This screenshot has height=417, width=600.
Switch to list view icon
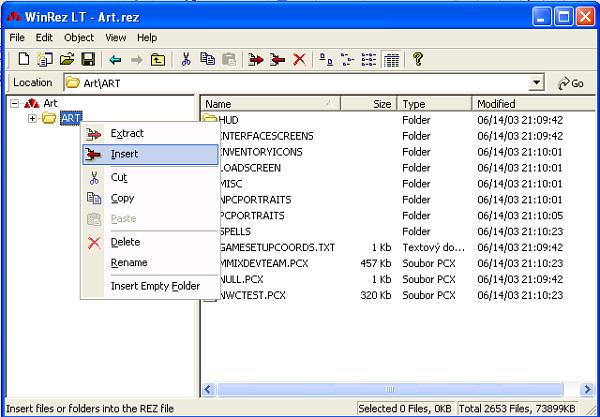[x=369, y=60]
